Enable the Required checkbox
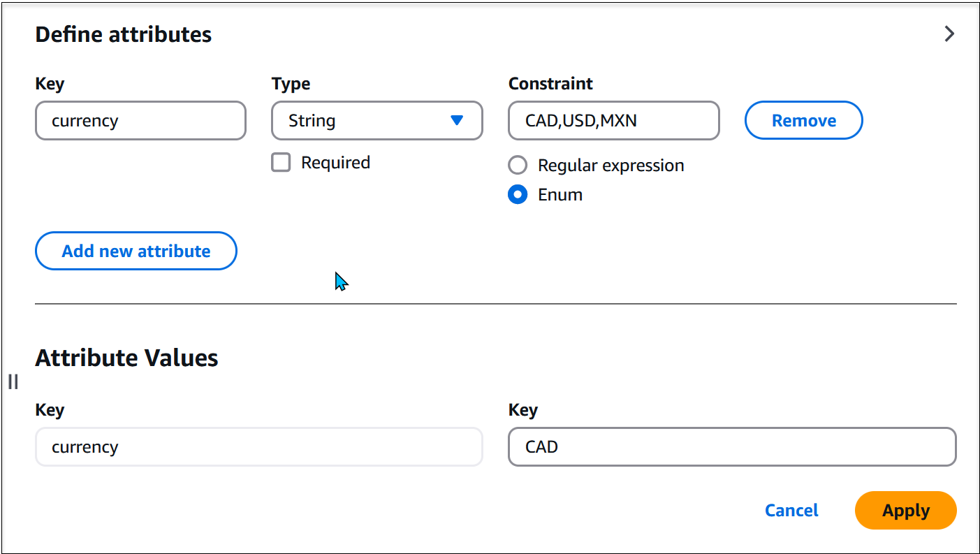This screenshot has width=980, height=554. (x=280, y=162)
